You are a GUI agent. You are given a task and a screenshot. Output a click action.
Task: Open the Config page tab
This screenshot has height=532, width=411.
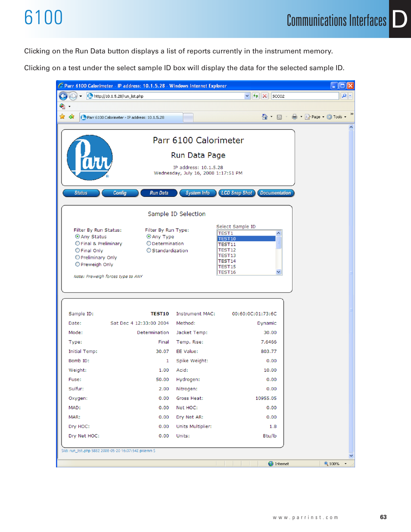120,193
